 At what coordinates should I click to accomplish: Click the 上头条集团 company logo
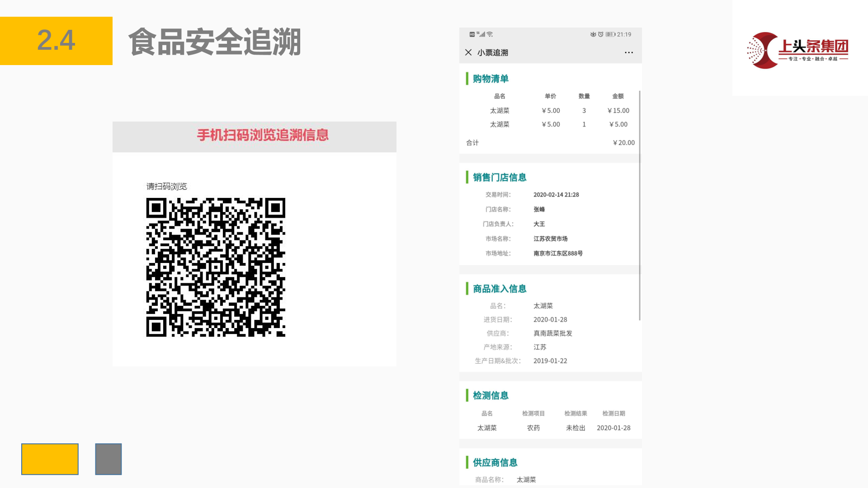point(797,50)
